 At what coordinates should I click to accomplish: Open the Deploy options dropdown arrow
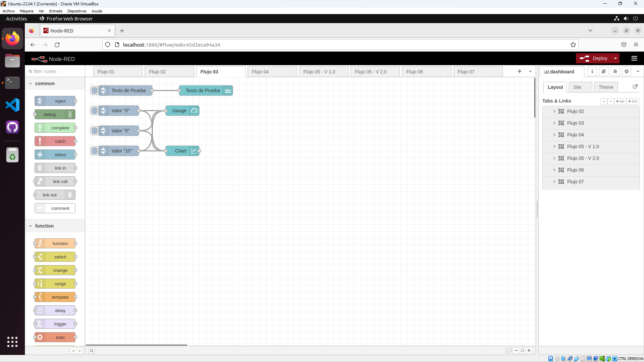615,58
